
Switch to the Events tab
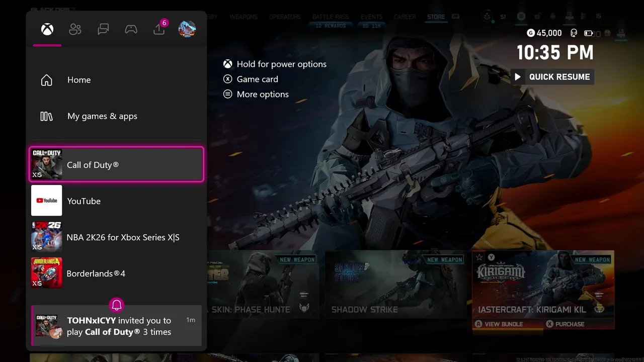[x=371, y=17]
